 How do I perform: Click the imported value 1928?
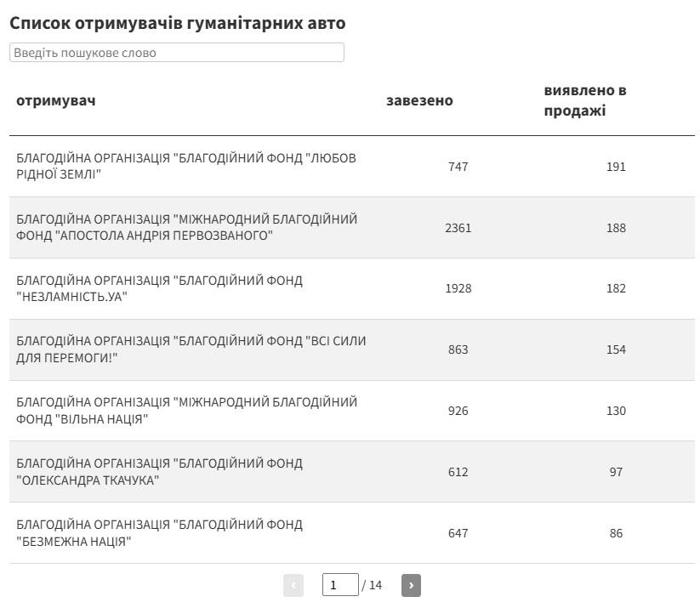458,288
